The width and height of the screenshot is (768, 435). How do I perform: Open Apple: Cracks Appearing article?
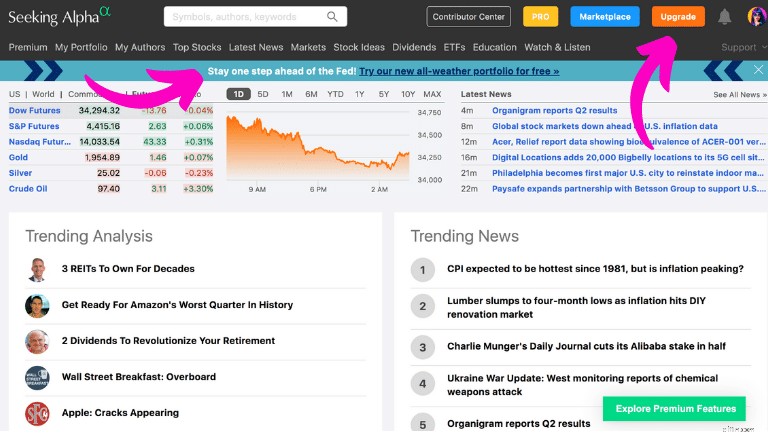(120, 413)
